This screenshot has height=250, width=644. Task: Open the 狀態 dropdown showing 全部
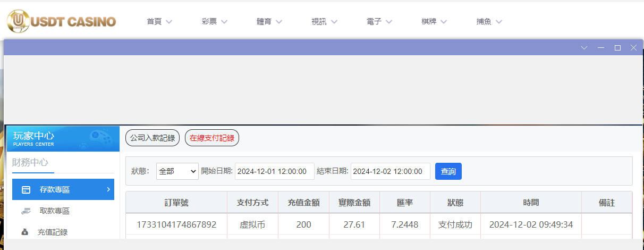[x=177, y=171]
